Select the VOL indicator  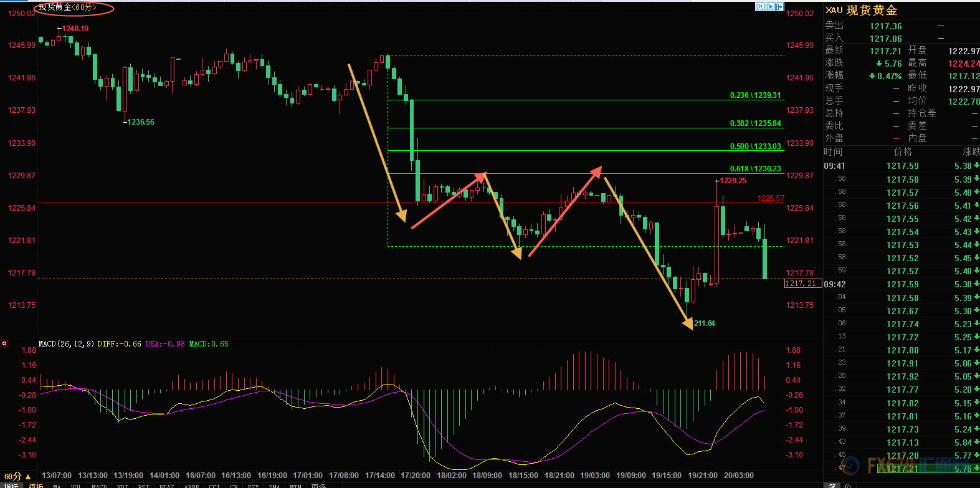(76, 486)
